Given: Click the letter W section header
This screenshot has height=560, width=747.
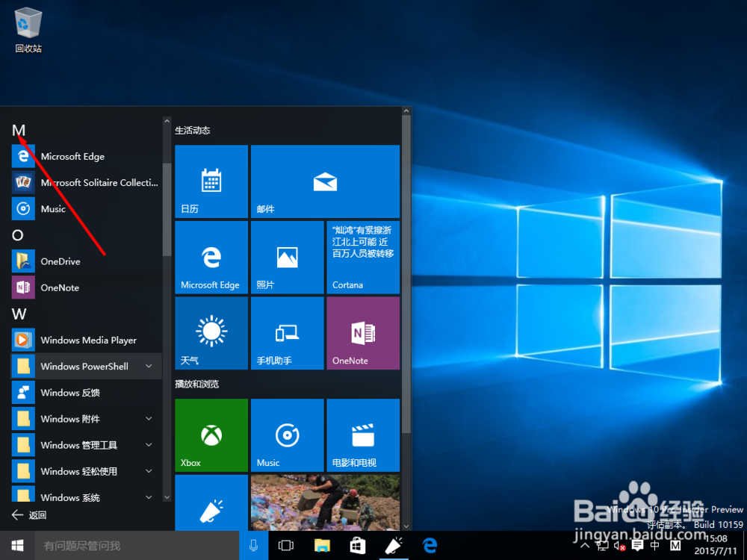Looking at the screenshot, I should (x=19, y=314).
